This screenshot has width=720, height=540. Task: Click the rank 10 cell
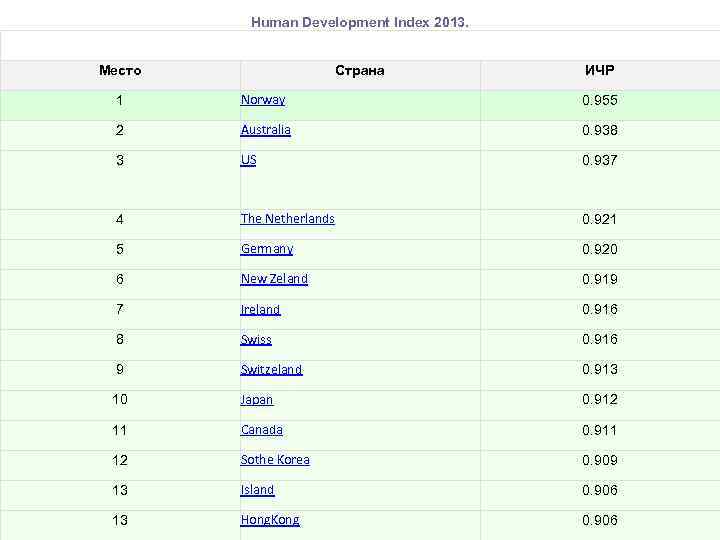(120, 400)
